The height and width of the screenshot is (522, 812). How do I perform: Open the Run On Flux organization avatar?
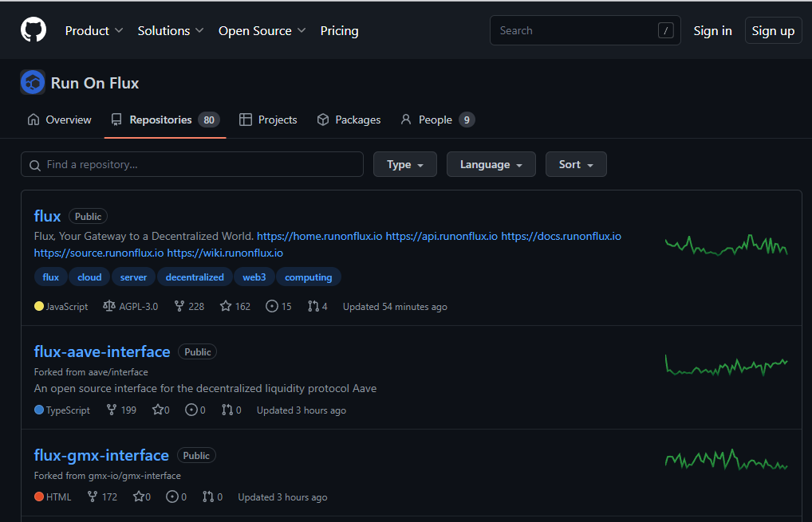pyautogui.click(x=33, y=82)
